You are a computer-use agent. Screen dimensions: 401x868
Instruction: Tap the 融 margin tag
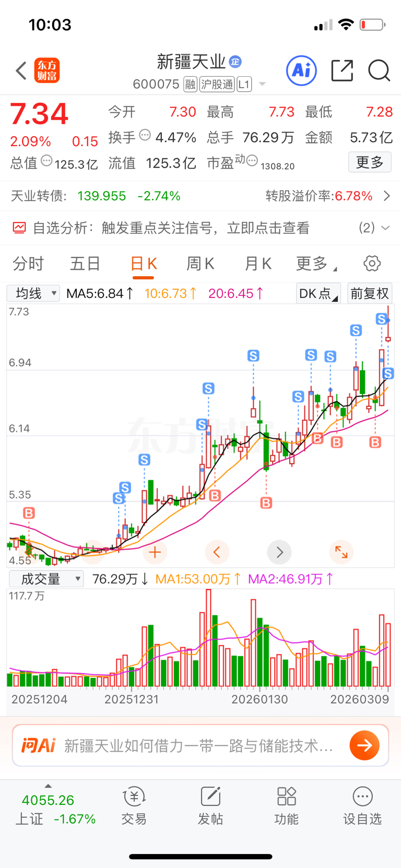[191, 84]
